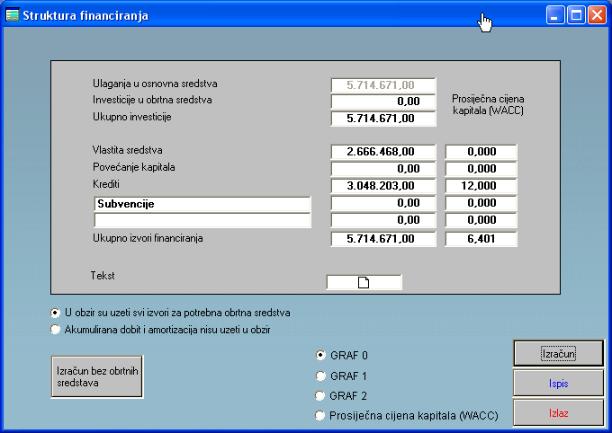The height and width of the screenshot is (433, 612).
Task: Click Vlastita sredstva amount 2.666.468,00
Action: [x=383, y=151]
